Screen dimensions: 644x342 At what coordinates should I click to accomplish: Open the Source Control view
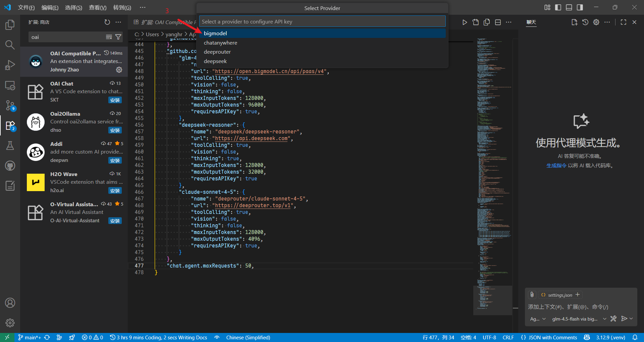10,105
